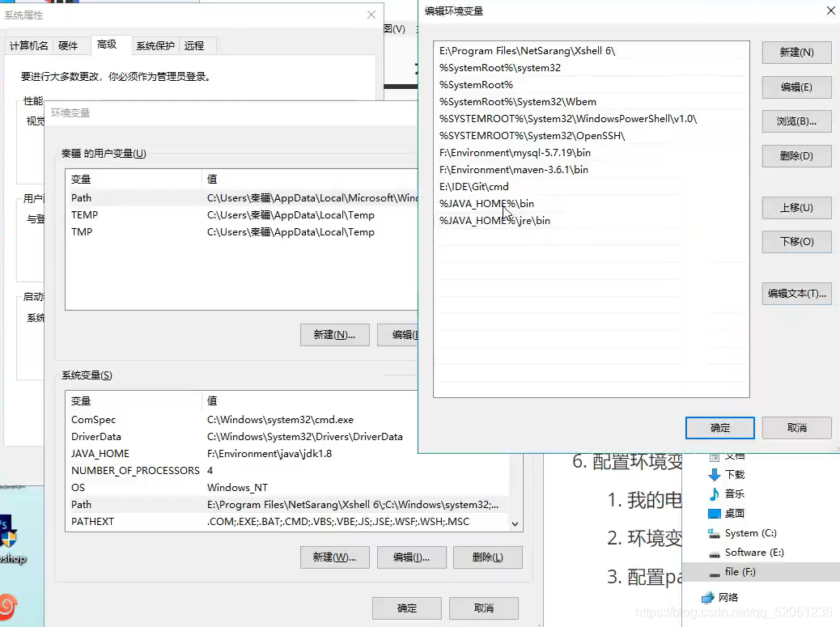Select the Desktop icon in file tree
Viewport: 840px width, 627px height.
click(714, 514)
